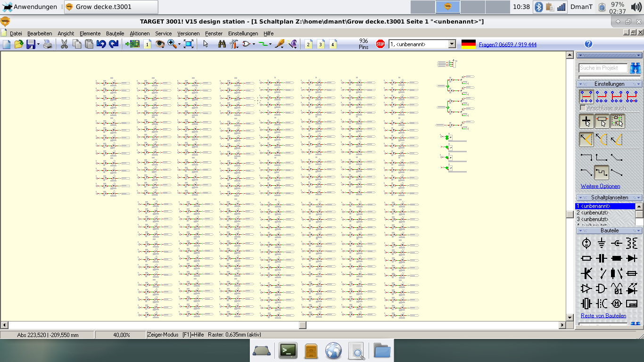Open the Elemente menu
The image size is (644, 362).
[x=90, y=33]
